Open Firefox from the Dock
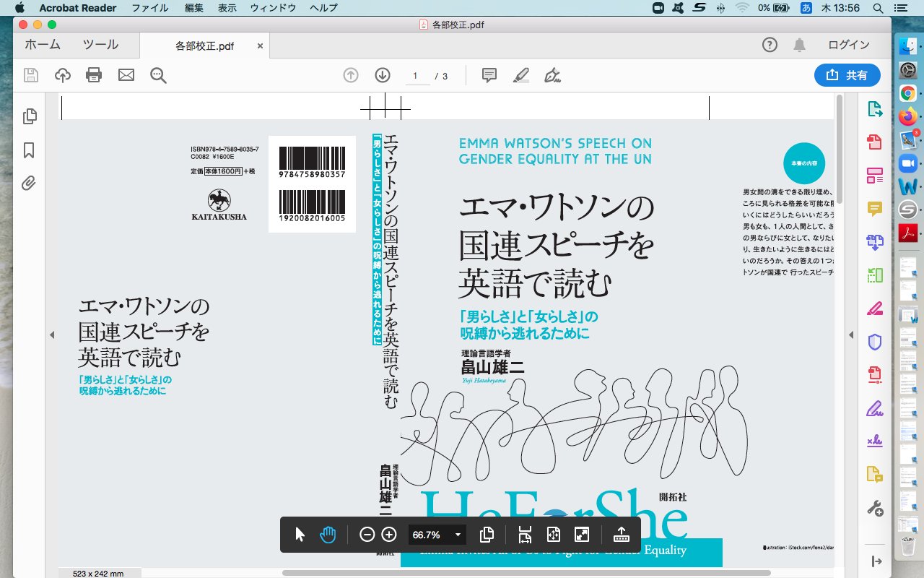924x578 pixels. [908, 116]
